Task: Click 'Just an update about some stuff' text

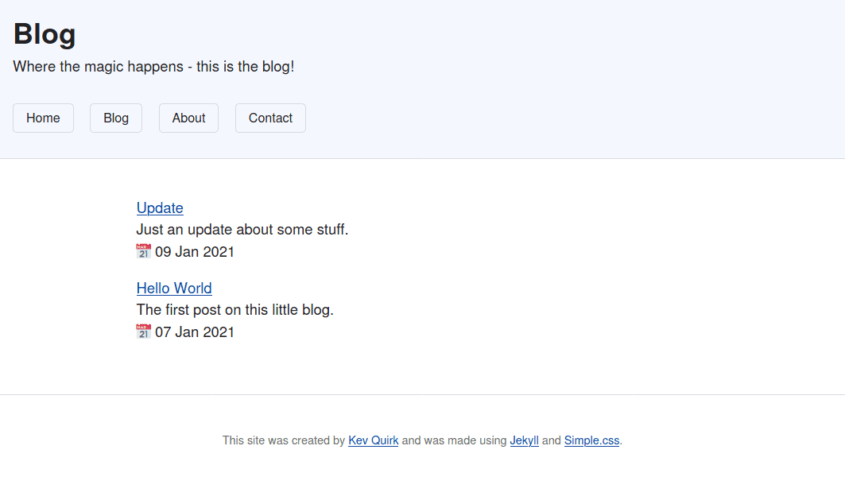Action: (242, 230)
